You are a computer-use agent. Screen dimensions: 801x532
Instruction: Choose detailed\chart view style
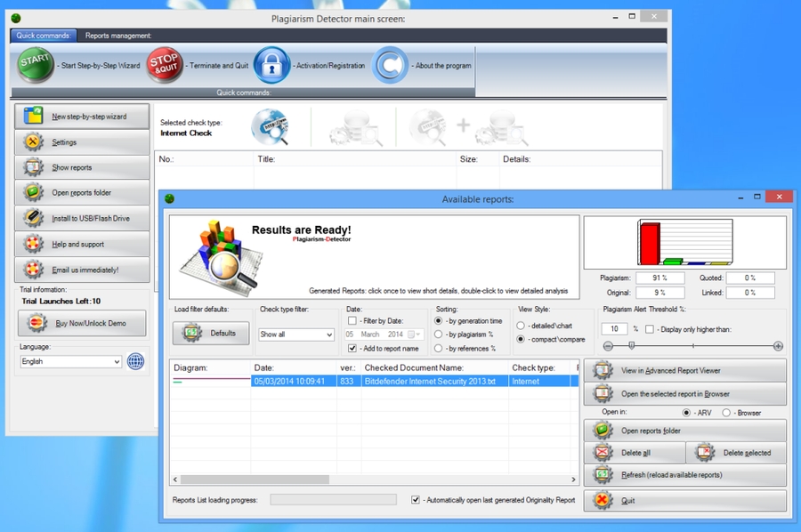click(522, 326)
